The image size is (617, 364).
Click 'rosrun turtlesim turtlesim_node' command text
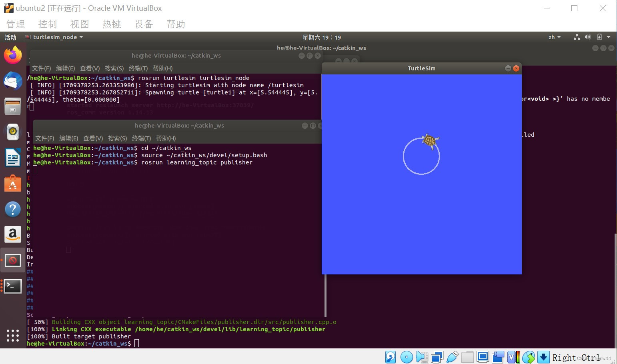tap(194, 78)
